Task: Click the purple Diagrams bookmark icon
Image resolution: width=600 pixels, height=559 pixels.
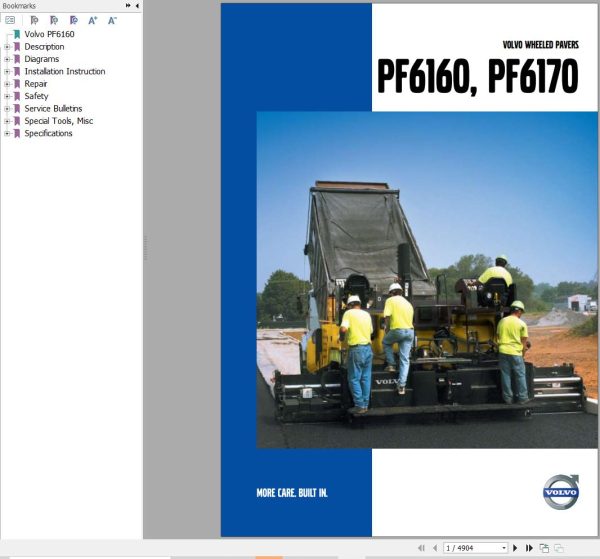Action: click(17, 59)
